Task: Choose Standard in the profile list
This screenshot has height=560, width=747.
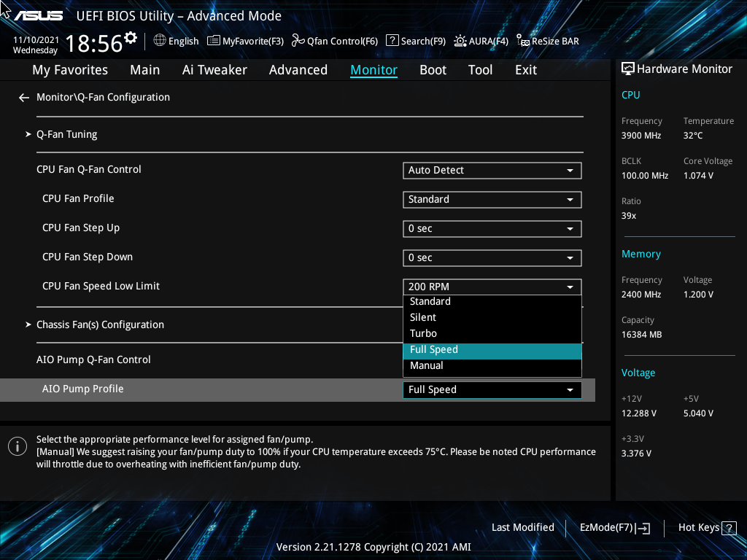Action: coord(492,301)
